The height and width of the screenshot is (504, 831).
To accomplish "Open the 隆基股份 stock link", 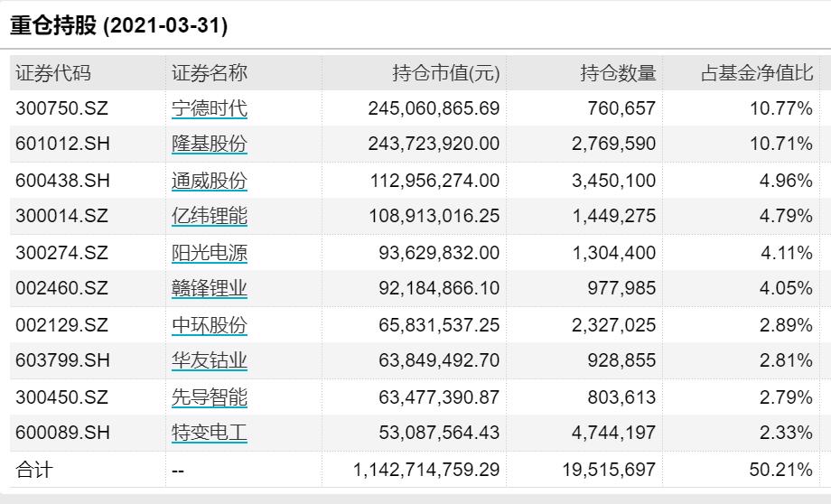I will [x=209, y=145].
